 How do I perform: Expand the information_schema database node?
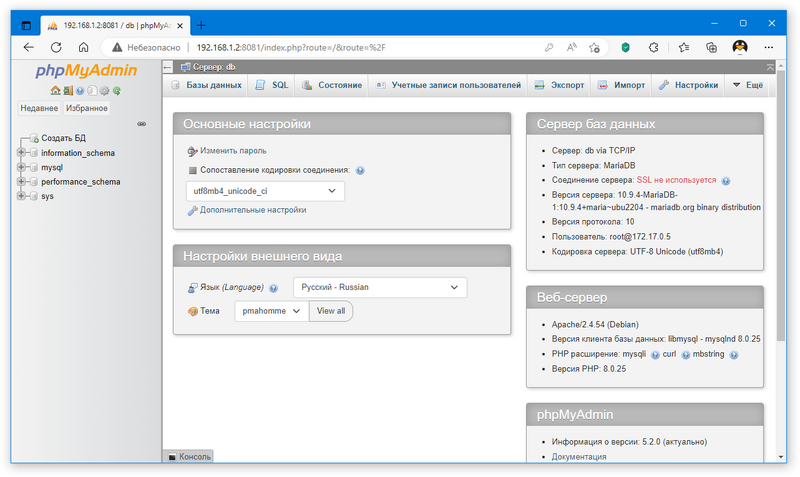[x=21, y=153]
